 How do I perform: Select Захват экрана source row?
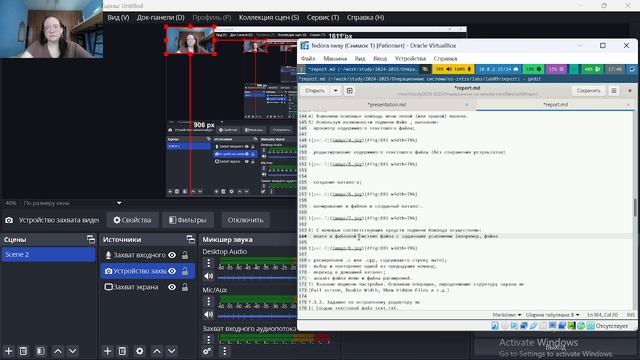147,287
